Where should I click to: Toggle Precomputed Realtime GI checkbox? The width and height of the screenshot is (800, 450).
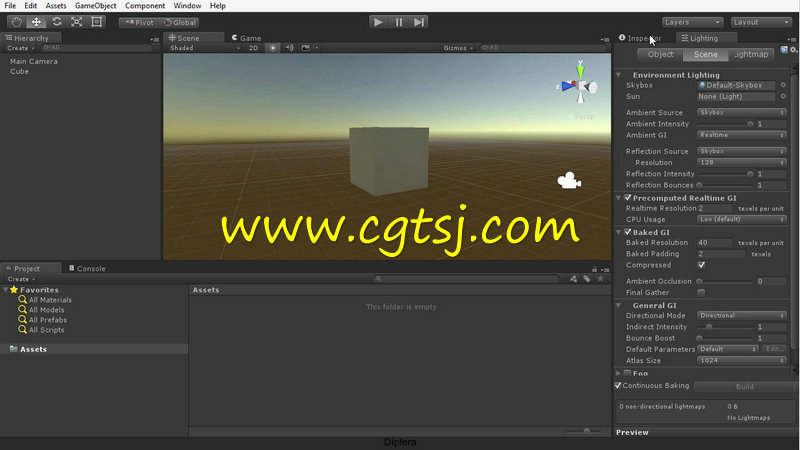tap(628, 197)
